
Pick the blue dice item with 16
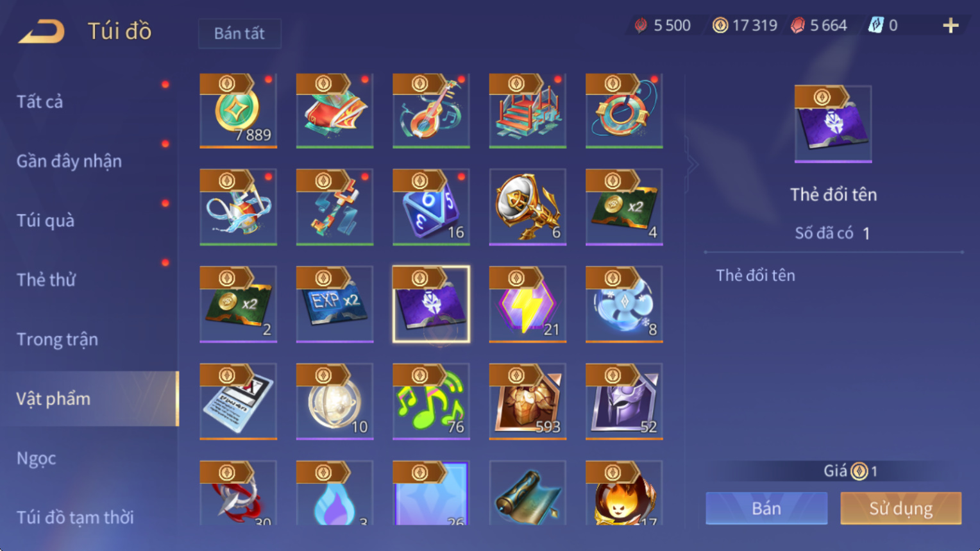[x=431, y=207]
